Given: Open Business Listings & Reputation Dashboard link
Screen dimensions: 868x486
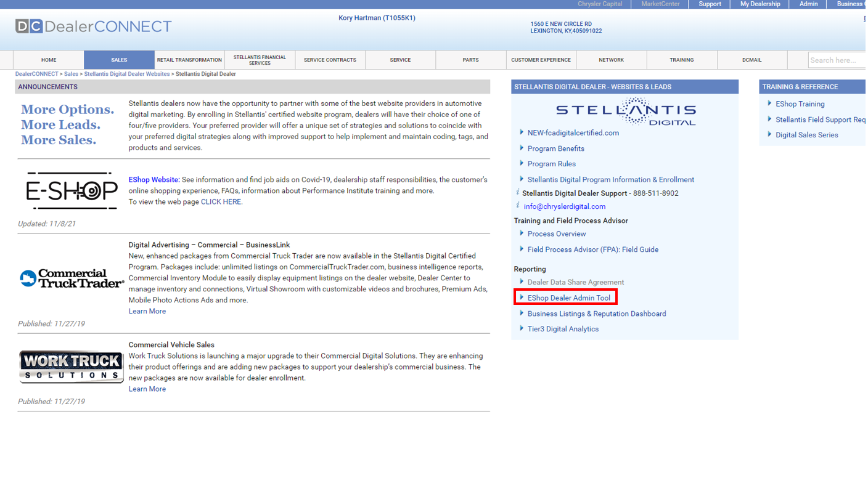Looking at the screenshot, I should [596, 314].
